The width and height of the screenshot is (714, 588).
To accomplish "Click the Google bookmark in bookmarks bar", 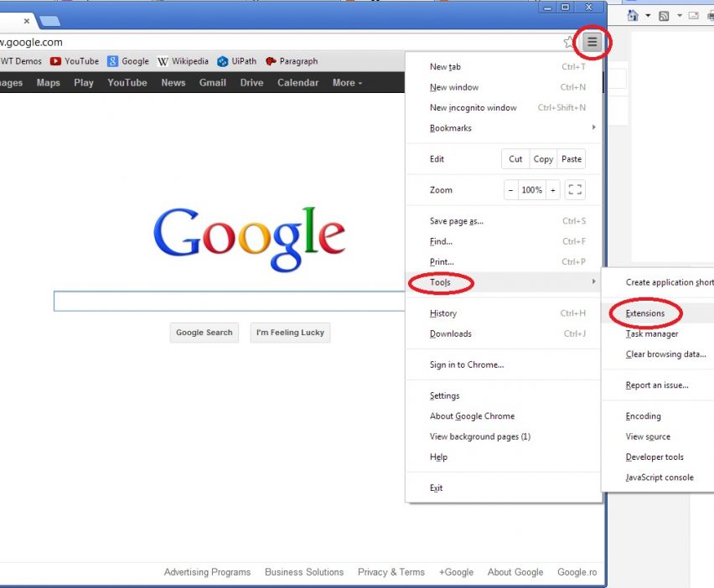I will [128, 61].
